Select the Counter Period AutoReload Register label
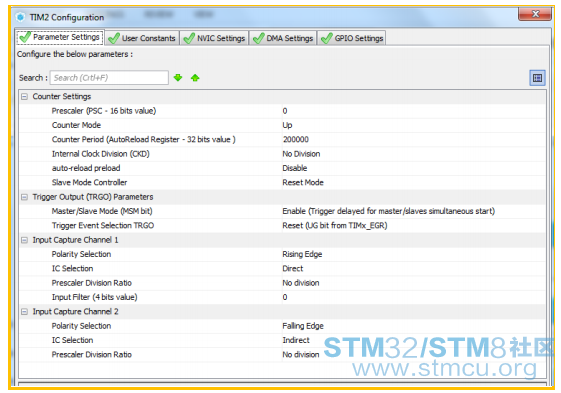 143,140
